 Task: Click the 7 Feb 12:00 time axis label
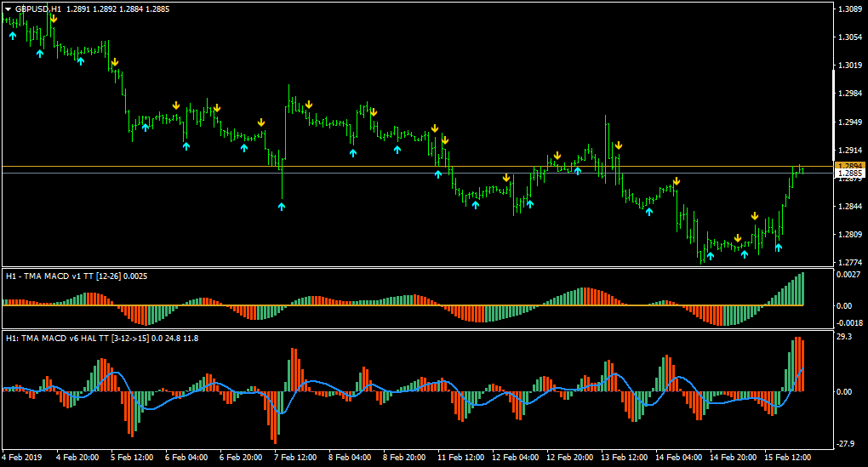[x=294, y=458]
